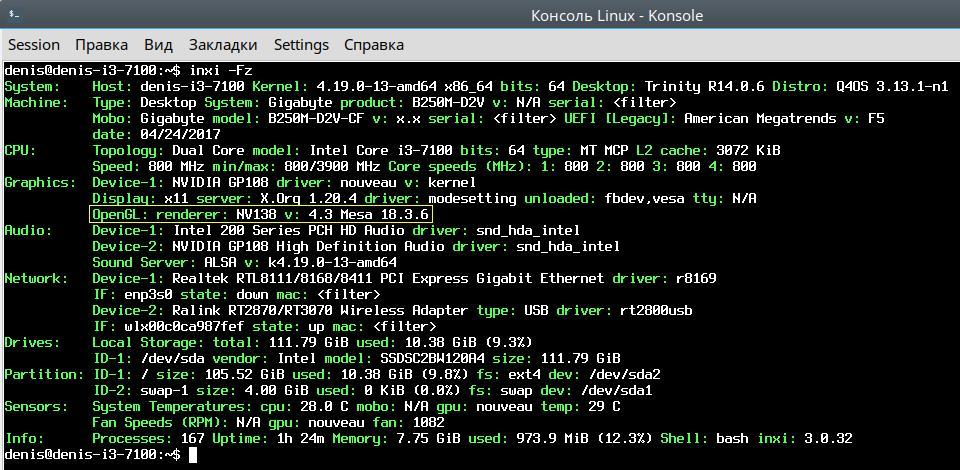960x470 pixels.
Task: Click '4.3 Mesa 18.3.6' OpenGL version
Action: 369,214
